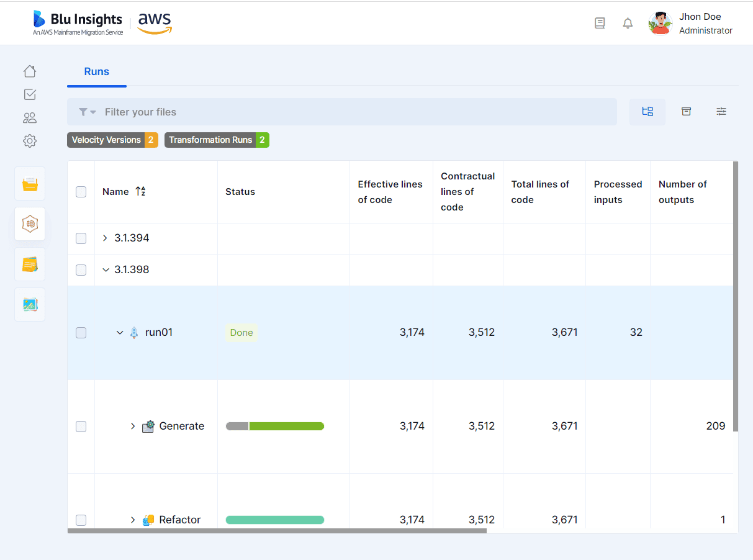The width and height of the screenshot is (753, 560).
Task: Click the Refactor step icon
Action: [x=148, y=520]
